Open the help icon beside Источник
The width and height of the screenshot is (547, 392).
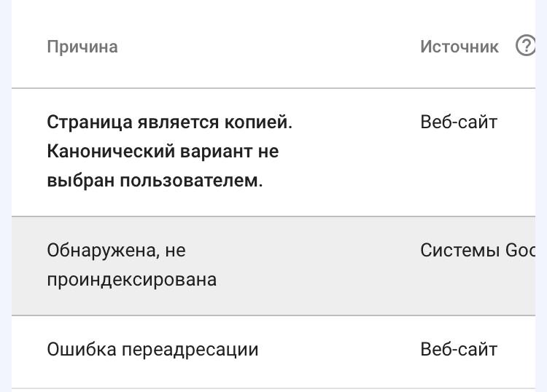[x=525, y=47]
